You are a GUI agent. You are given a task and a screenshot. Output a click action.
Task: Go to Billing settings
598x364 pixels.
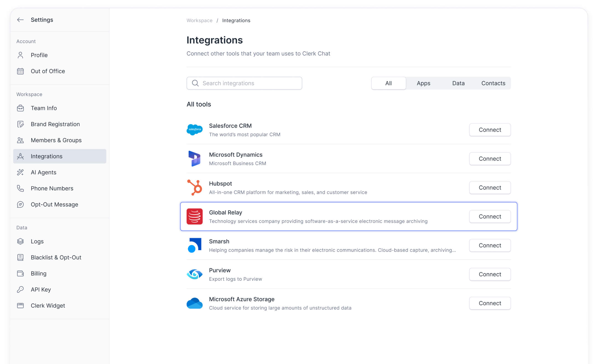[60, 274]
